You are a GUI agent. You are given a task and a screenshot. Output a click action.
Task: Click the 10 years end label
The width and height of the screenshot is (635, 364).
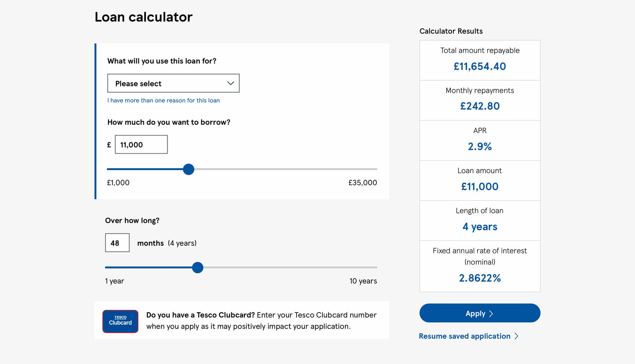[363, 281]
